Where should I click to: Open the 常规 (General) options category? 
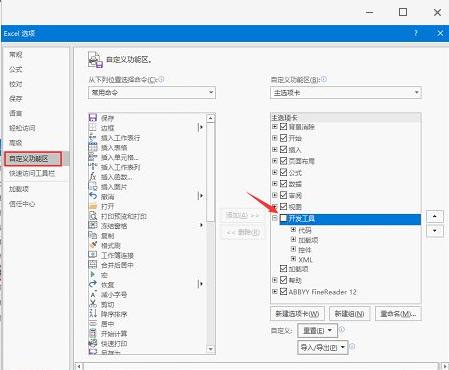coord(16,54)
